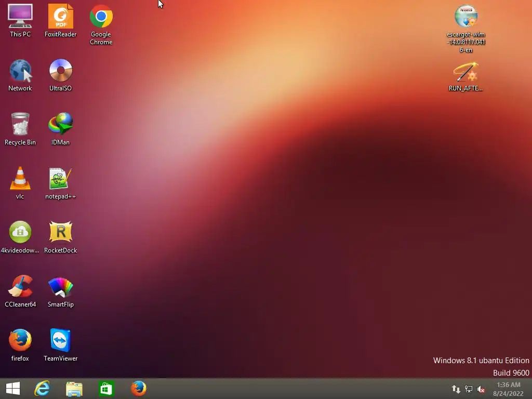Open File Explorer from the taskbar
532x399 pixels.
click(74, 389)
